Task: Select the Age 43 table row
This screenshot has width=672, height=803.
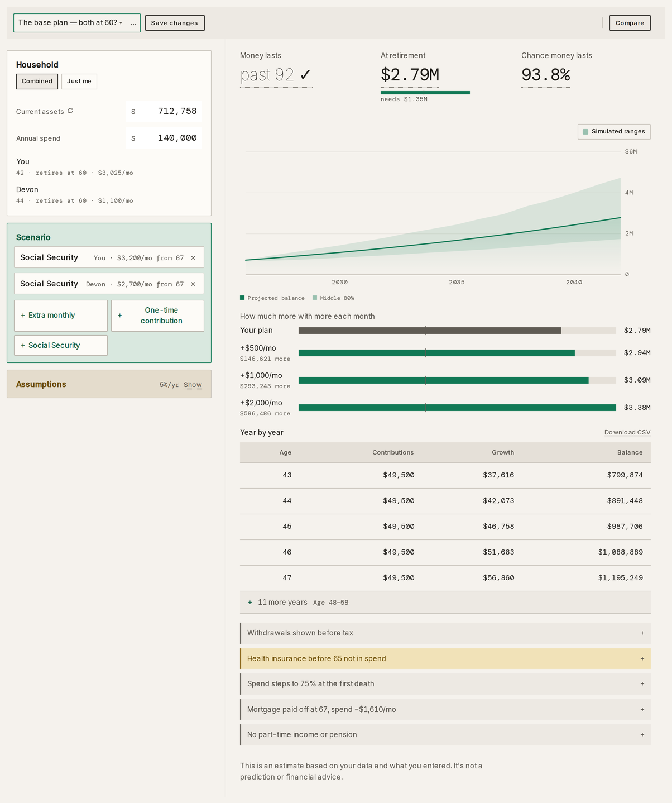Action: pyautogui.click(x=445, y=476)
